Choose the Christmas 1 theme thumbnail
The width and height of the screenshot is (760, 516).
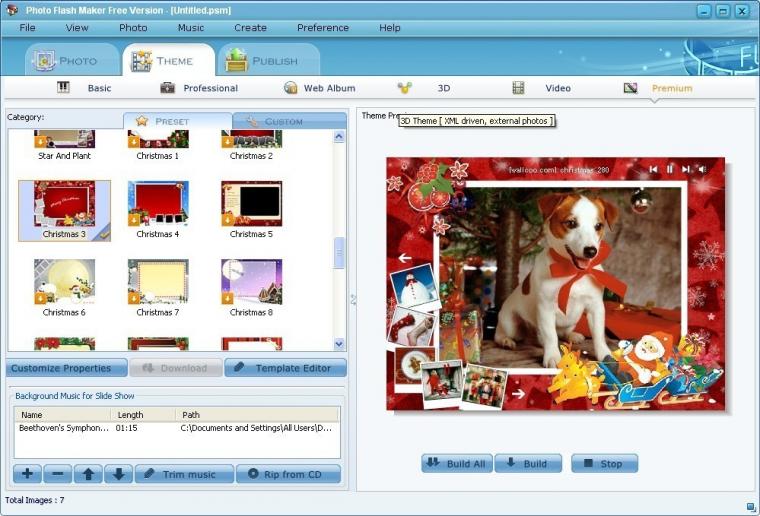(x=158, y=139)
